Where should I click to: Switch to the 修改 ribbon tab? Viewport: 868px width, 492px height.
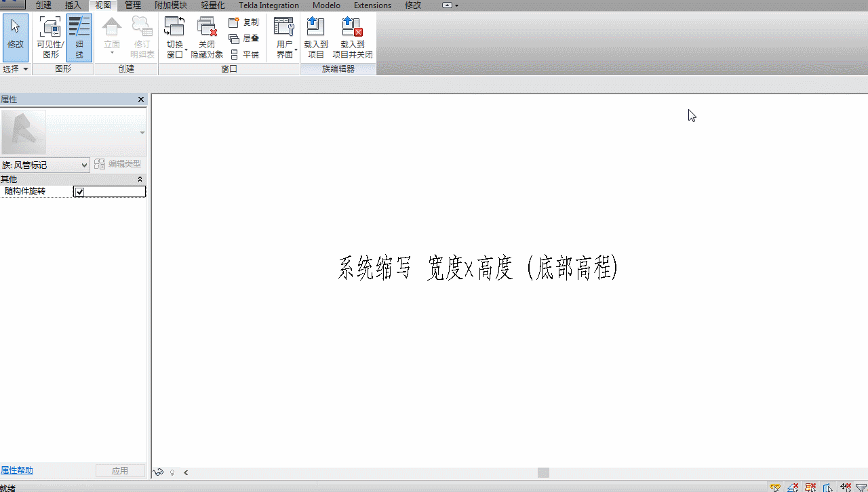[x=413, y=5]
